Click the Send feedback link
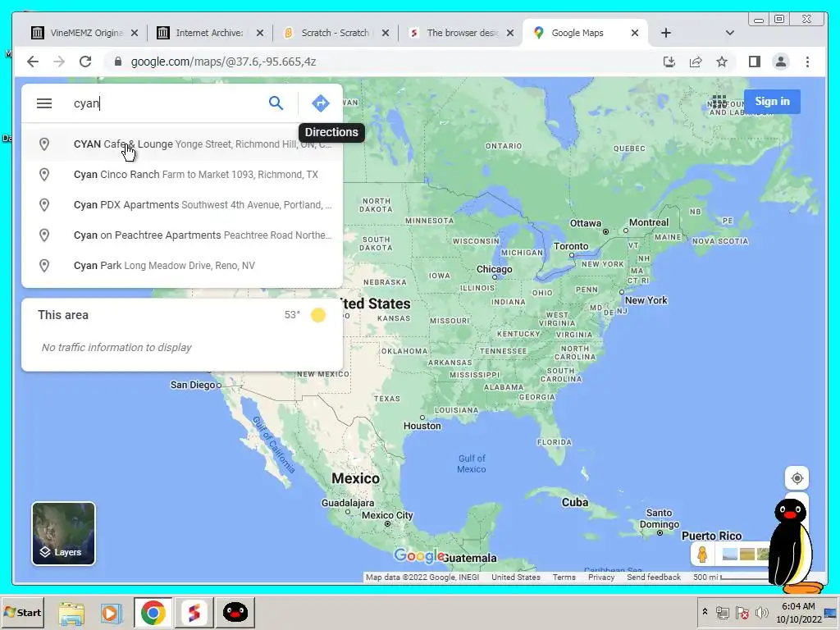Viewport: 840px width, 630px height. (654, 577)
